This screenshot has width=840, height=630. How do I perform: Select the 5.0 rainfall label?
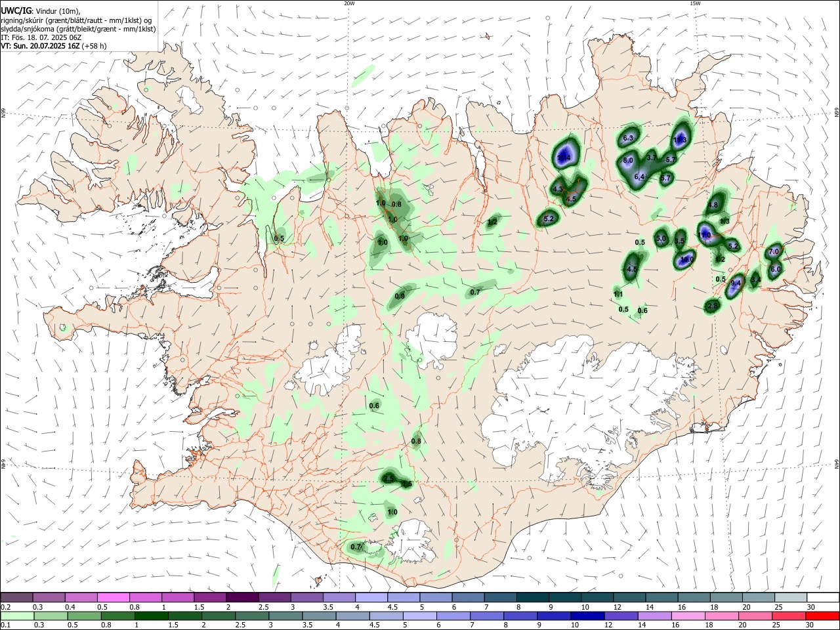(x=661, y=238)
